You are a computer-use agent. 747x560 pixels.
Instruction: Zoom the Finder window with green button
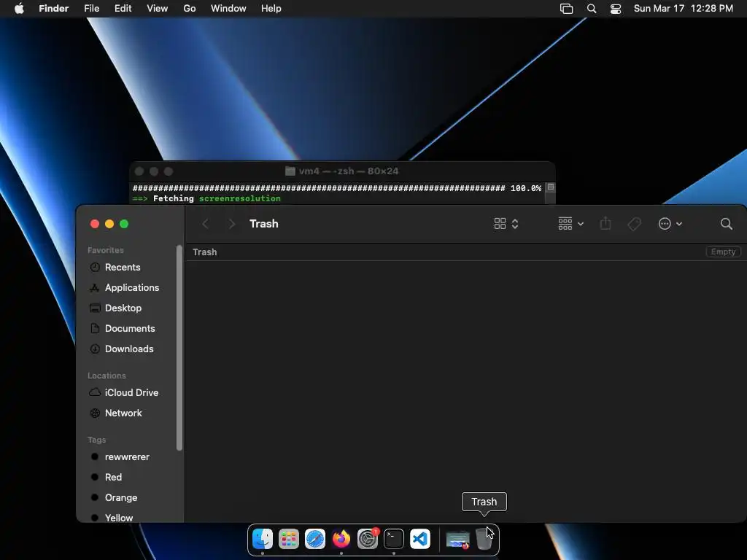click(x=124, y=224)
